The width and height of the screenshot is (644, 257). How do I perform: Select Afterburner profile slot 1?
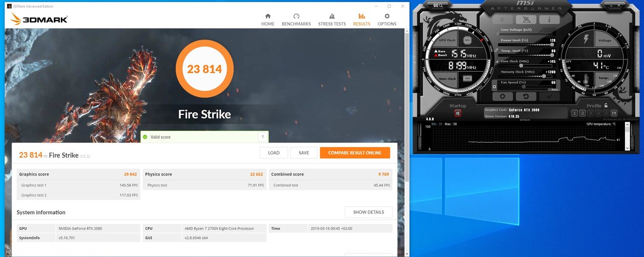[x=574, y=113]
